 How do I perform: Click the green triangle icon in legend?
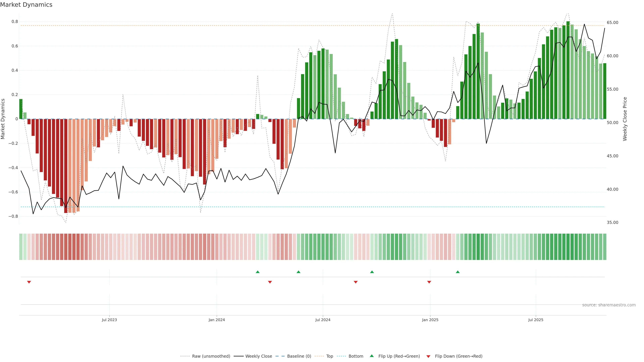(372, 356)
